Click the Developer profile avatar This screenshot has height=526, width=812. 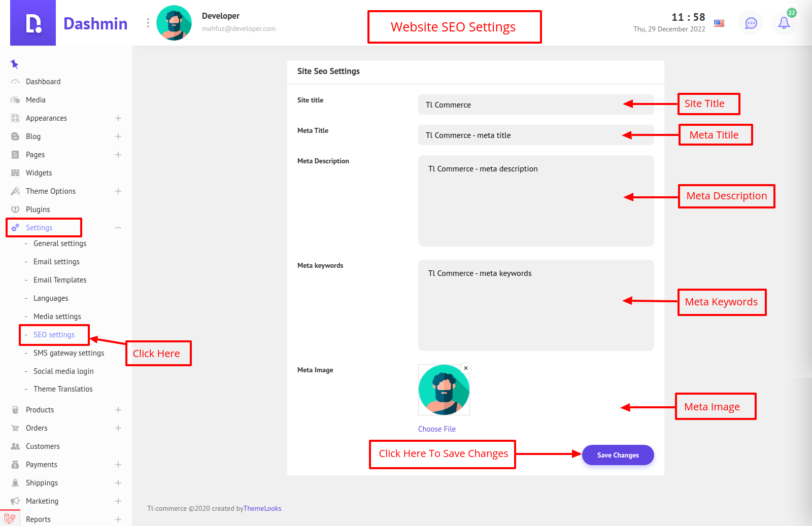tap(174, 23)
